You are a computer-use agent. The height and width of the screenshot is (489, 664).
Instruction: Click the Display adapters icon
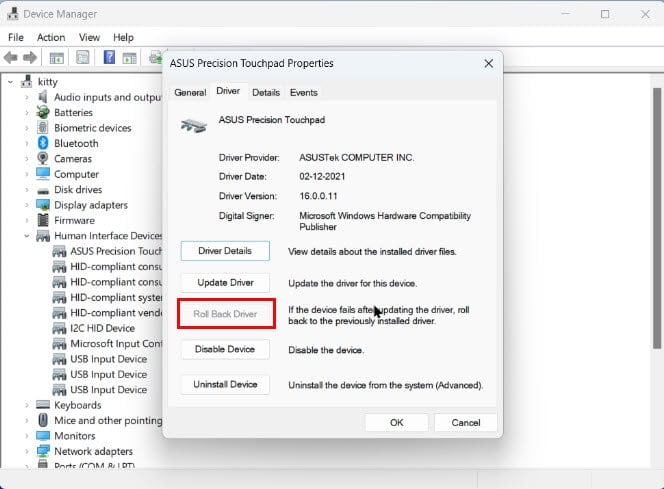[43, 205]
